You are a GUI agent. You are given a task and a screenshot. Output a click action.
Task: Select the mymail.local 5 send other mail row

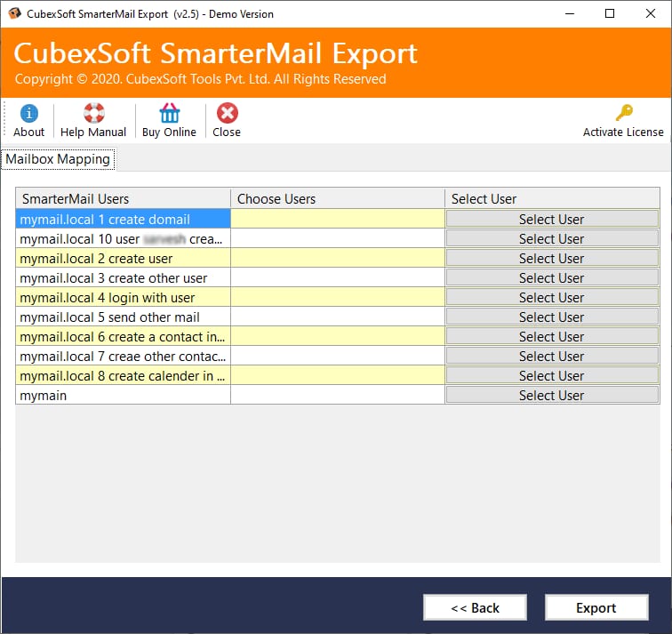123,317
